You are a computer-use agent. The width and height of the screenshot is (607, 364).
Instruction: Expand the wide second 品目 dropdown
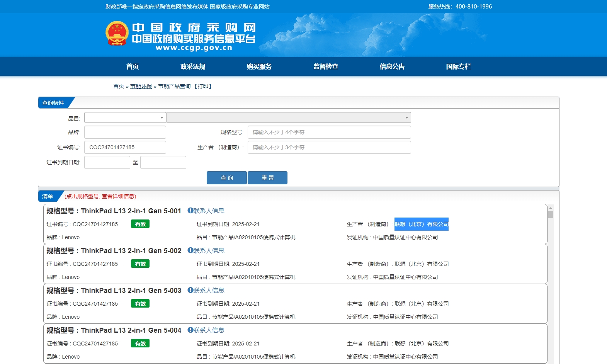pyautogui.click(x=289, y=117)
